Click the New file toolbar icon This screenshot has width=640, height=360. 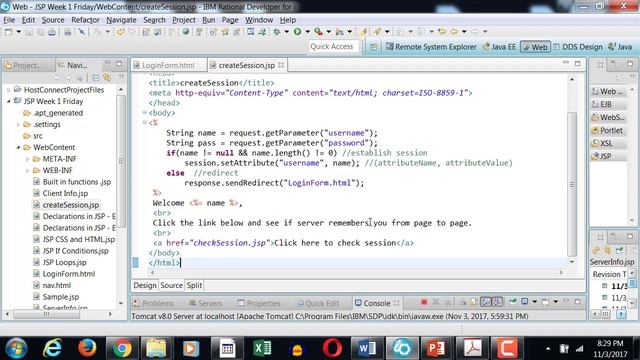pyautogui.click(x=8, y=32)
